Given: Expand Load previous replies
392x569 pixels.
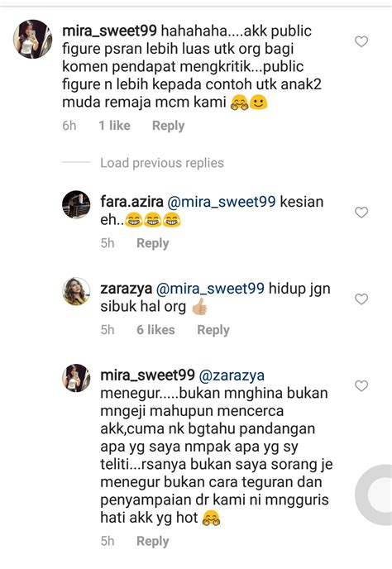Looking at the screenshot, I should point(162,163).
